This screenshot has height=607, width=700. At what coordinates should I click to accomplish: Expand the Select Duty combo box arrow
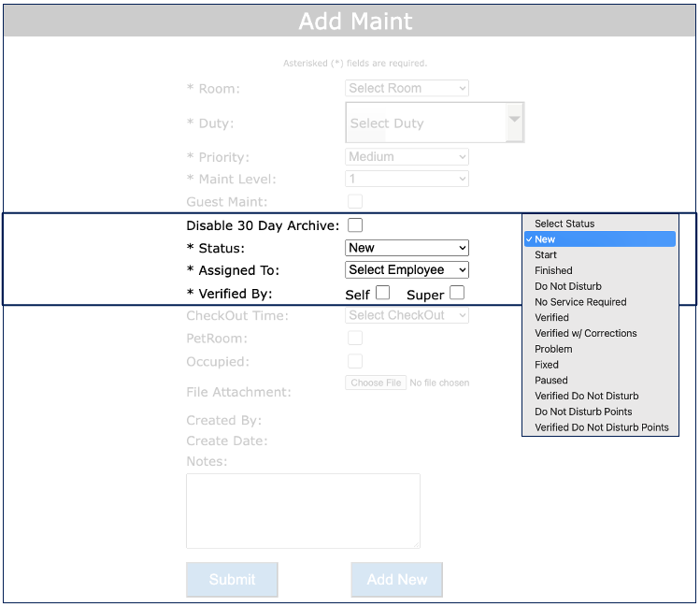(514, 123)
